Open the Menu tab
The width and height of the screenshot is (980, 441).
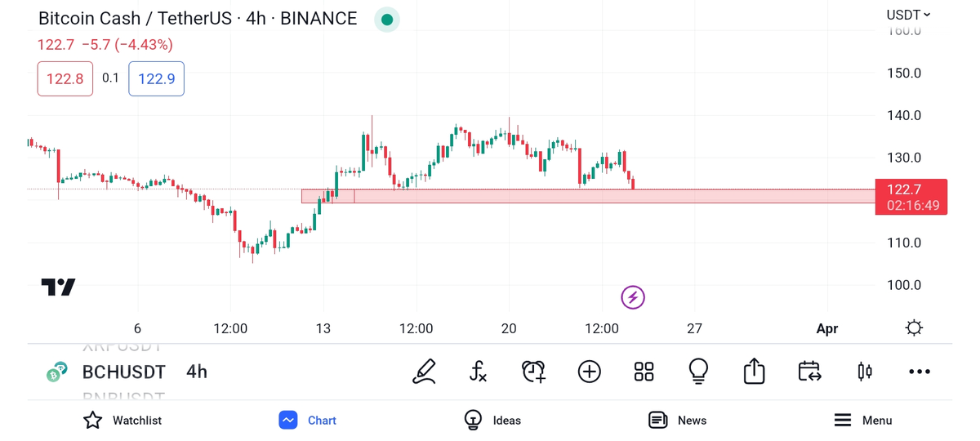862,421
